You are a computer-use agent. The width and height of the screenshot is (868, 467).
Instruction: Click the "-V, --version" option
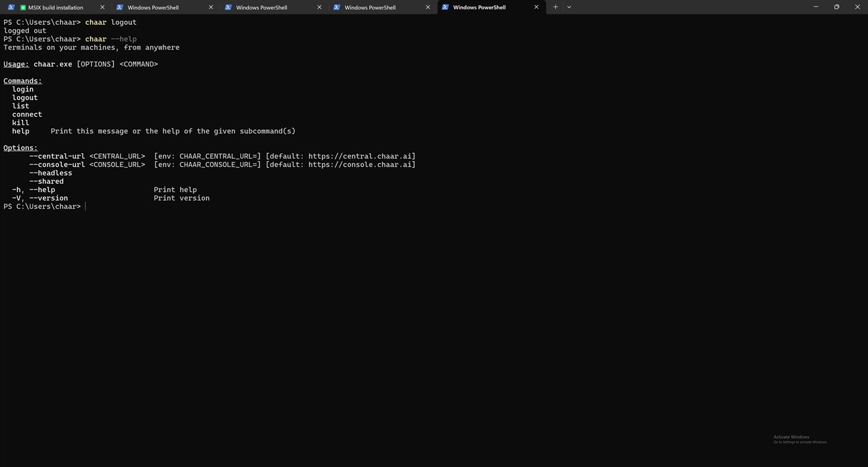[40, 198]
